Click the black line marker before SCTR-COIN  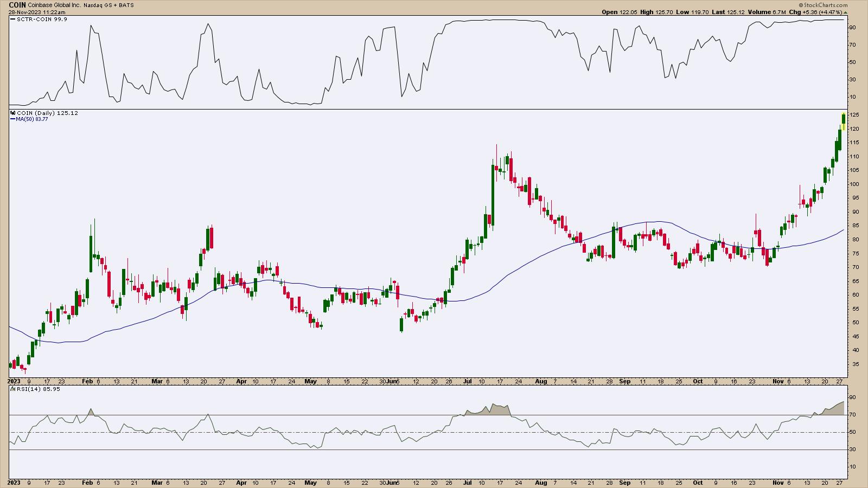13,19
